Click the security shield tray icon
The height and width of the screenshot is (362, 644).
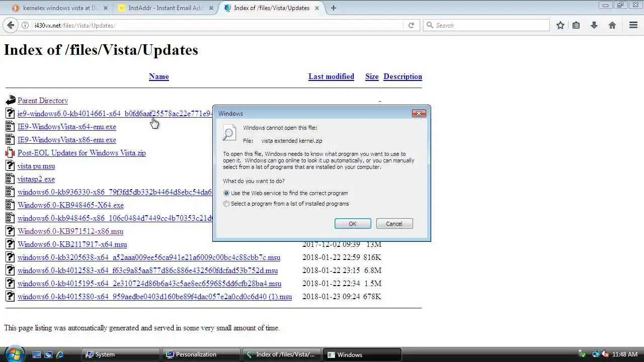pos(582,354)
